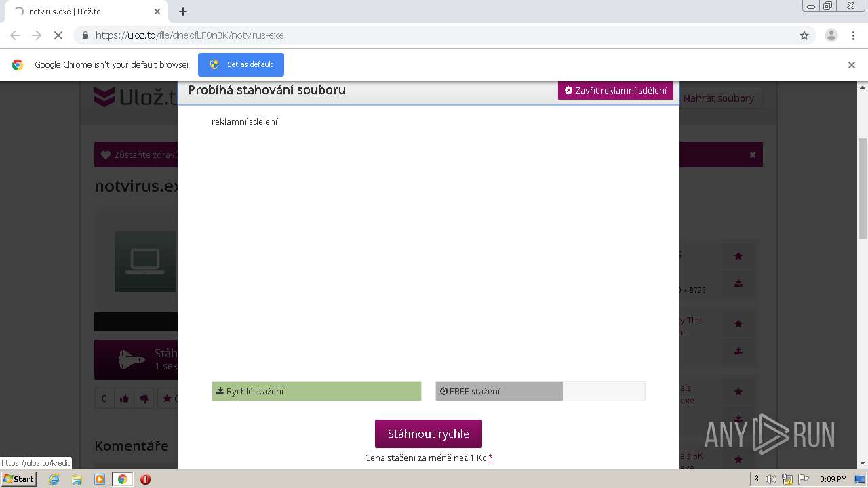Click the Komentáře heading
Image resolution: width=868 pixels, height=488 pixels.
point(132,445)
